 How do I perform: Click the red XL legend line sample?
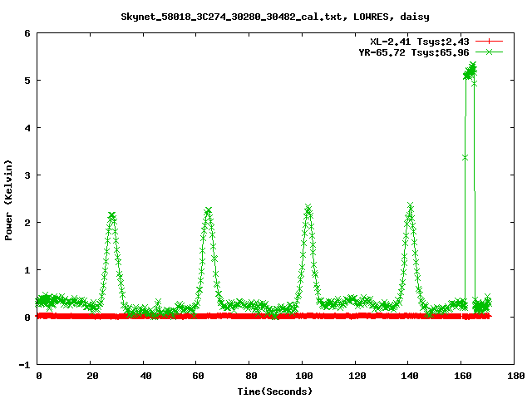coord(489,42)
